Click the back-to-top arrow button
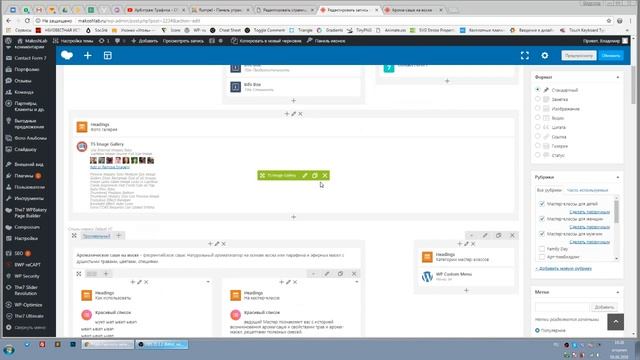640x360 pixels. [616, 322]
